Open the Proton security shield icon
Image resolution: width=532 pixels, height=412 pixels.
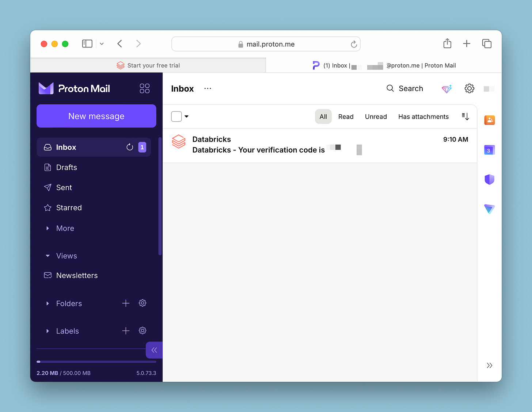[x=490, y=179]
